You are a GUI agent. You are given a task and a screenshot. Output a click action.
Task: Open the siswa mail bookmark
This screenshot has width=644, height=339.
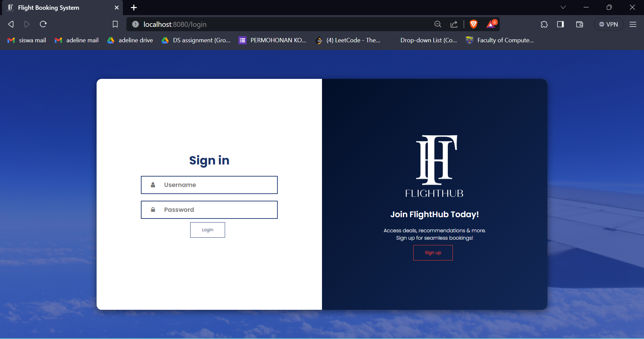27,40
